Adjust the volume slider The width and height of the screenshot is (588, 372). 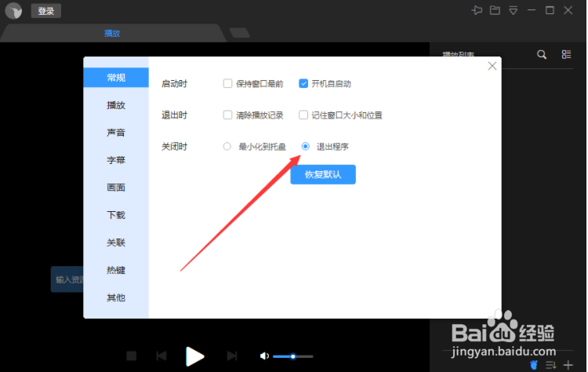coord(293,356)
